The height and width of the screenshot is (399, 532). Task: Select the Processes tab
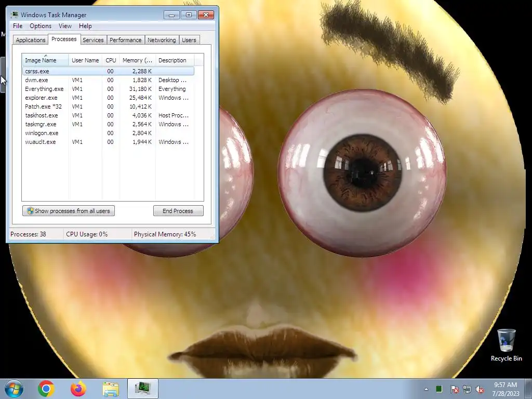(x=64, y=39)
